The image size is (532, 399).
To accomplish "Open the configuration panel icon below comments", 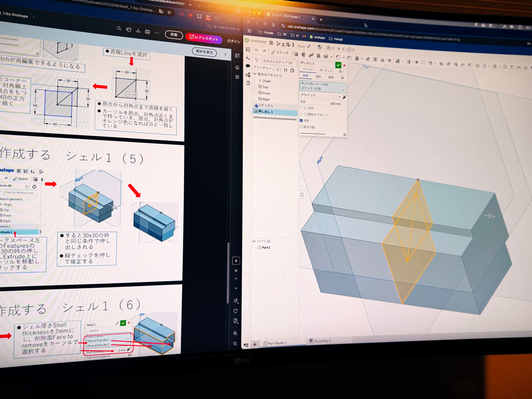I will click(x=248, y=75).
